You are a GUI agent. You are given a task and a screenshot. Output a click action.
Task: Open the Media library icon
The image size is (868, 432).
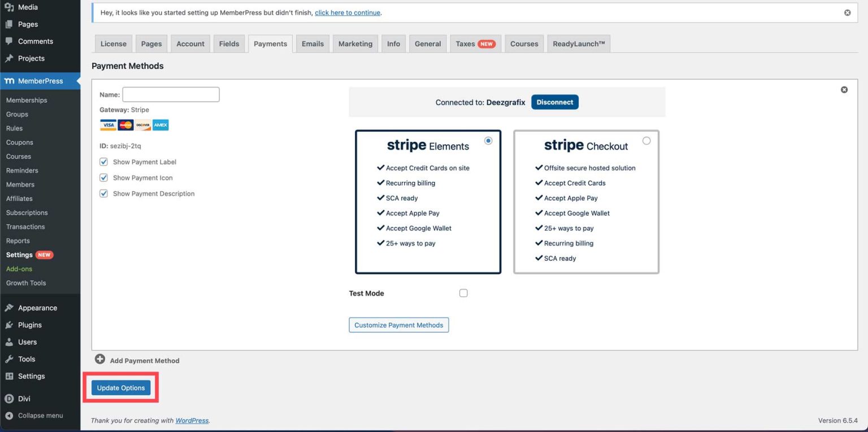coord(8,7)
